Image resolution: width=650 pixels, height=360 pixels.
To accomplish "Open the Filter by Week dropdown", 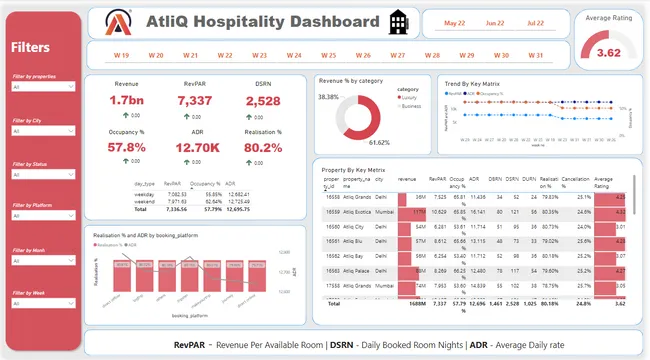I will click(44, 304).
